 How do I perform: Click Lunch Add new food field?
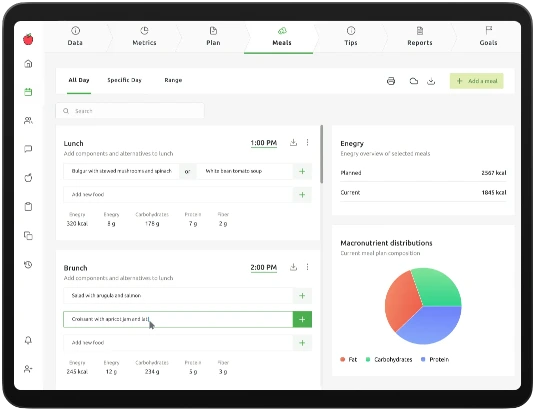coord(178,195)
